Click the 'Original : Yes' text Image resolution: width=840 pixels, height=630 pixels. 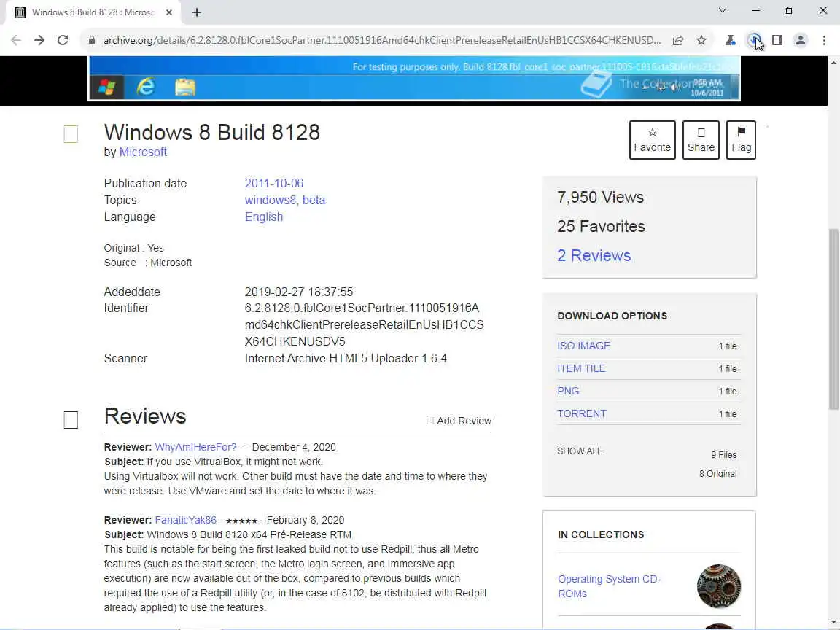coord(134,248)
